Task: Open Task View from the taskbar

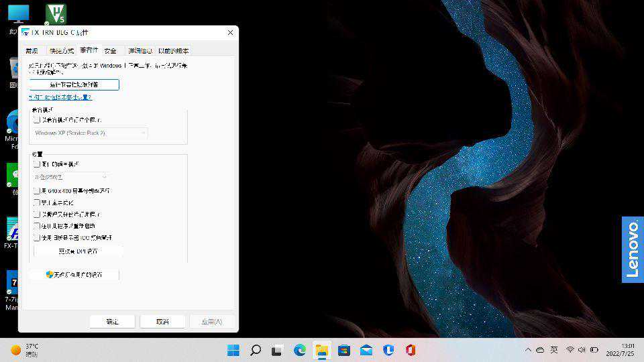Action: pos(277,350)
